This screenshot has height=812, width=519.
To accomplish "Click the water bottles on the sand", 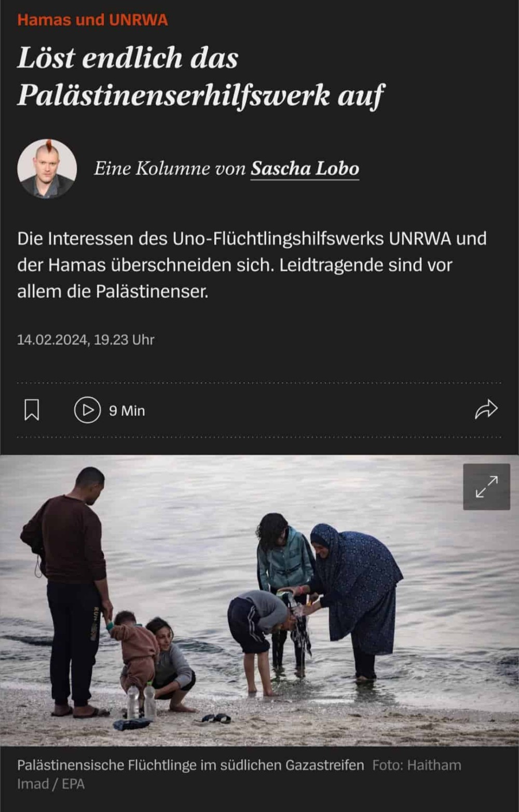I will (141, 701).
